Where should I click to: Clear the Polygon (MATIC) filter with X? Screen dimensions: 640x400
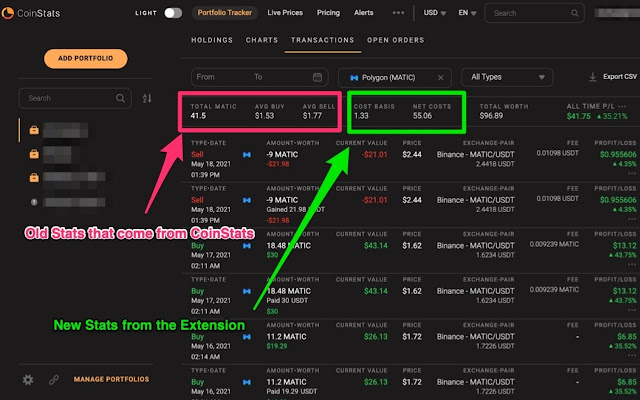(x=440, y=78)
